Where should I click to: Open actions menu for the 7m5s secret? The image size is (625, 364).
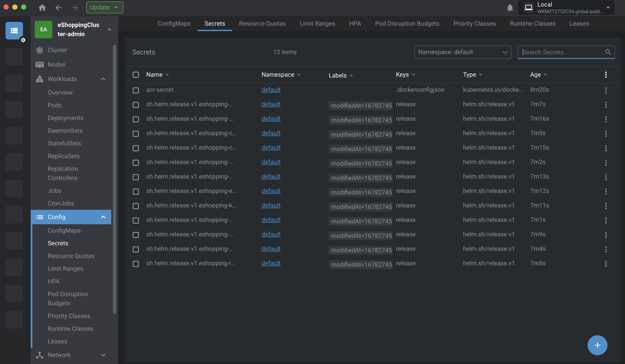606,134
